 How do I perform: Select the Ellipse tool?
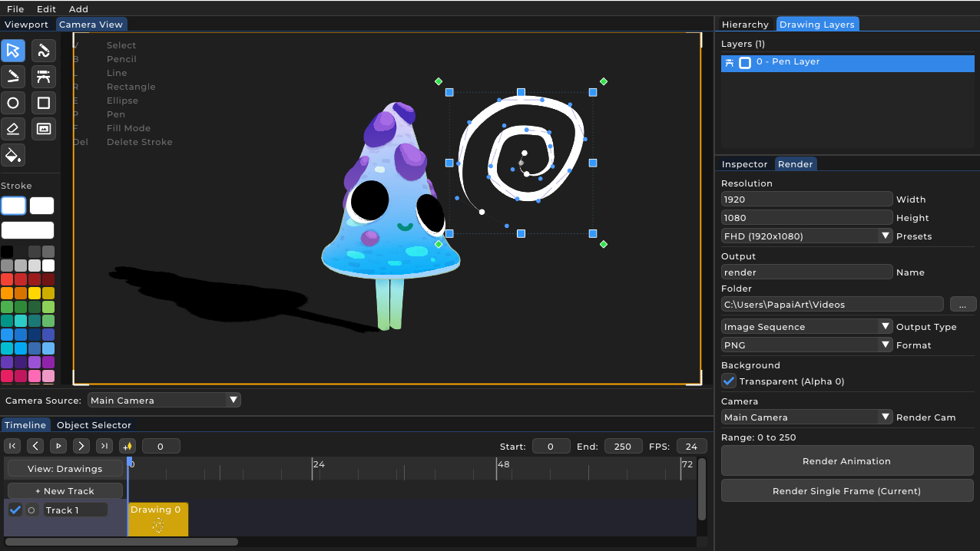[13, 103]
